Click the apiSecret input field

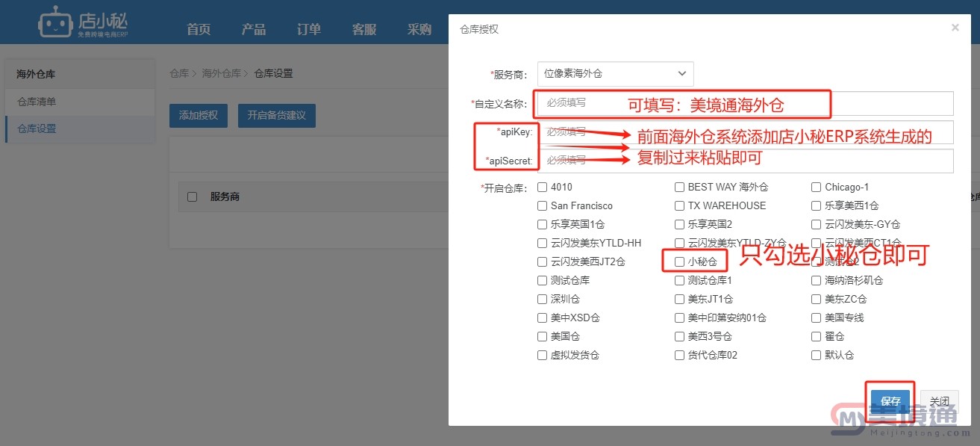click(746, 161)
